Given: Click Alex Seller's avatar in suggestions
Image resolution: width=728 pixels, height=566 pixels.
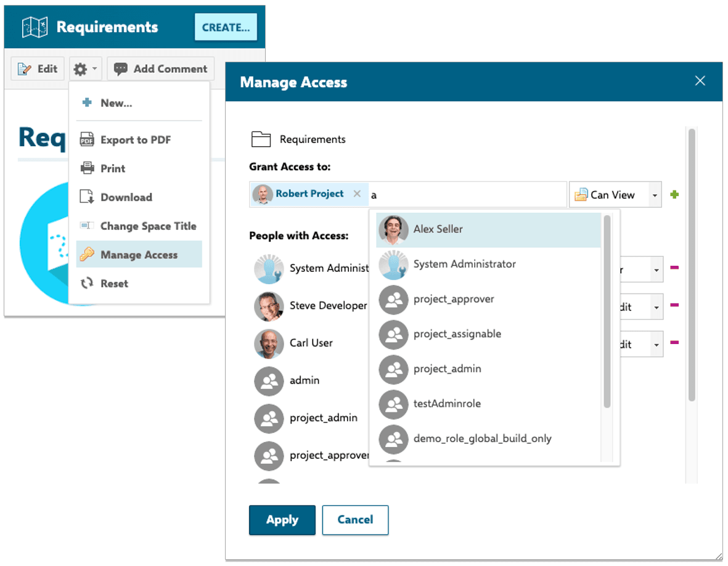Looking at the screenshot, I should pos(393,229).
